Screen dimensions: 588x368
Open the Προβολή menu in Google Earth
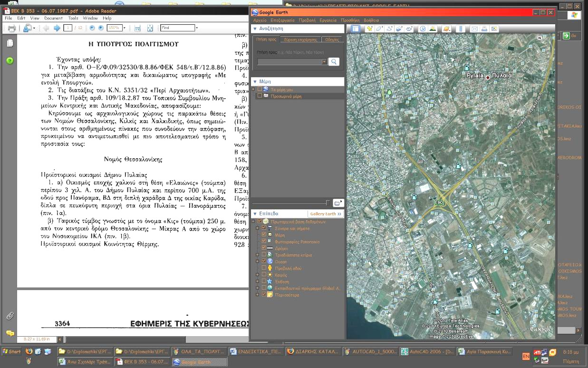pos(307,20)
